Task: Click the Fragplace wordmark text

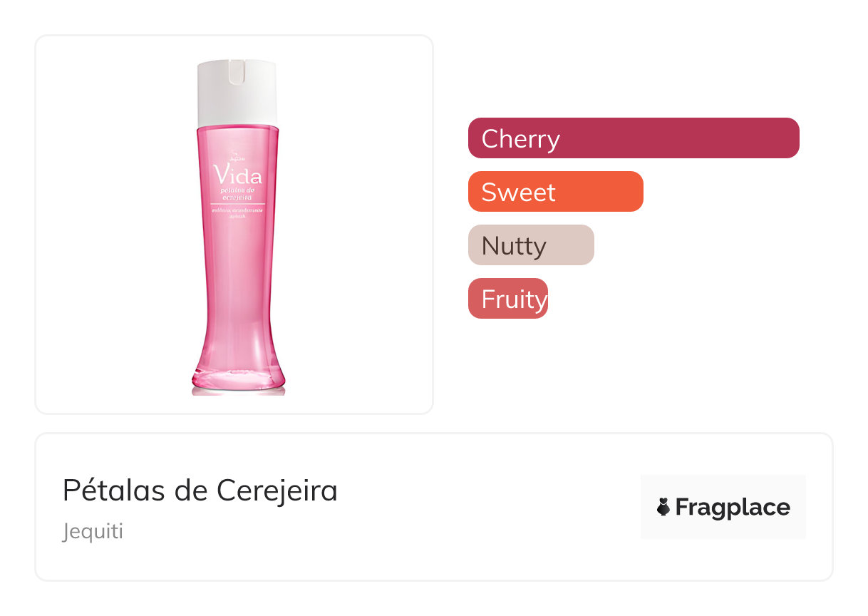Action: (733, 508)
